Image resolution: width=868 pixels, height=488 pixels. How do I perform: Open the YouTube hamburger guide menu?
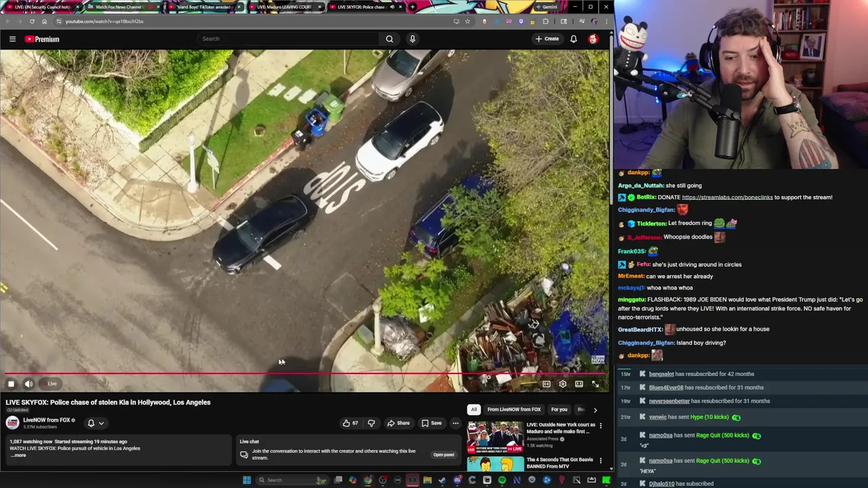pos(12,39)
